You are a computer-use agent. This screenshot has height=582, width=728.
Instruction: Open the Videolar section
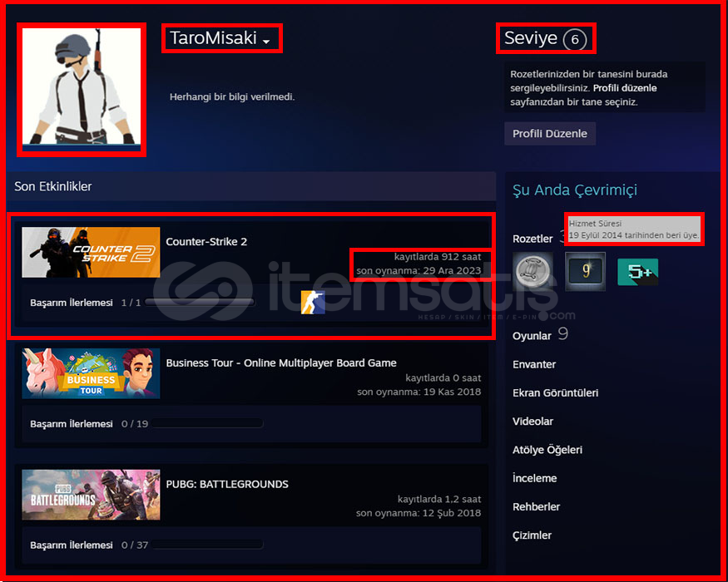tap(532, 422)
